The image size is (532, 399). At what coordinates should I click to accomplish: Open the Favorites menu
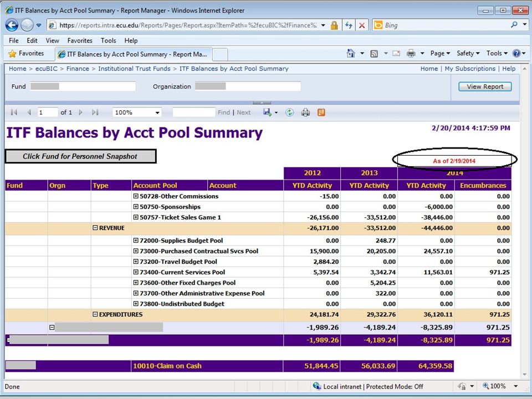click(x=80, y=40)
